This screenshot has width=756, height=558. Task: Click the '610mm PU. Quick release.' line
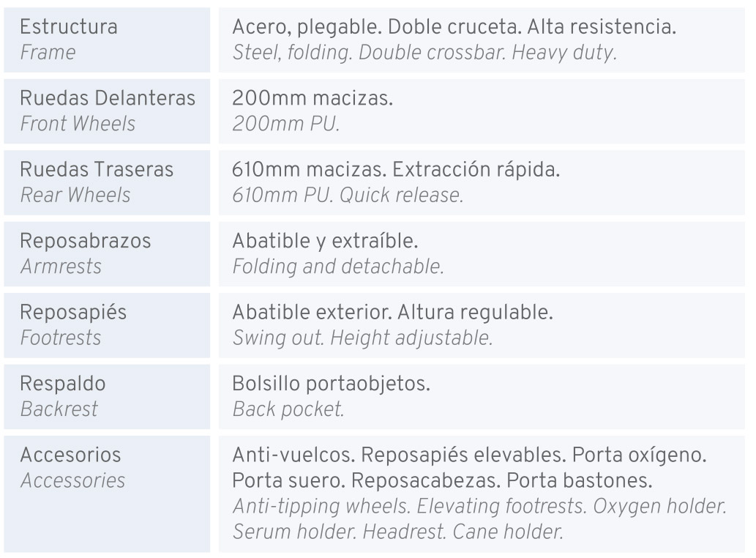click(x=348, y=196)
